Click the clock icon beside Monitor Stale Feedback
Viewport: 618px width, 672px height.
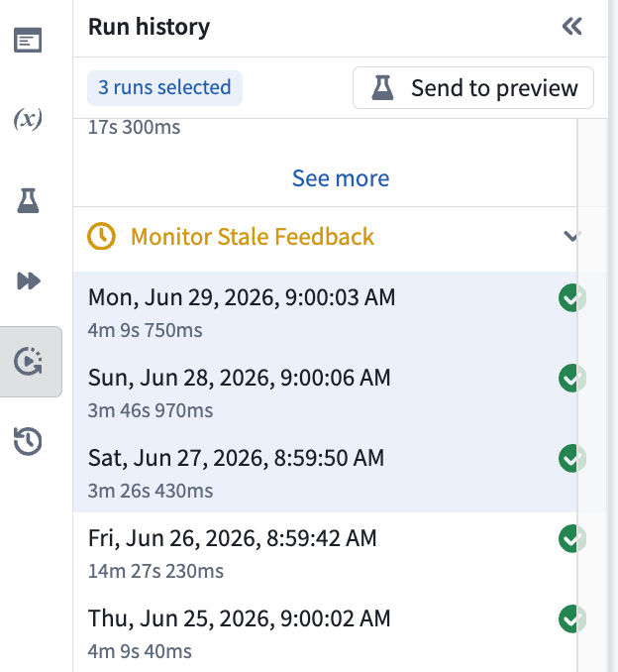pos(101,236)
